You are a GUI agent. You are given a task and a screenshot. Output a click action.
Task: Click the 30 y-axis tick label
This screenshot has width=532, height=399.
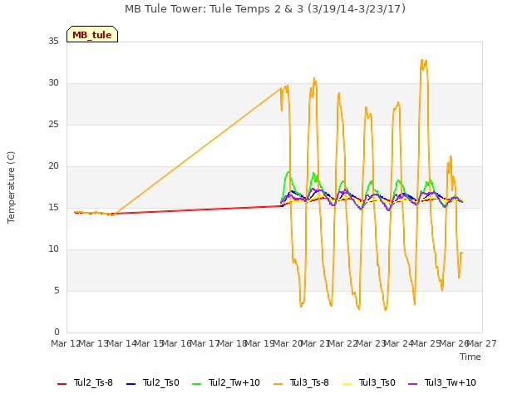point(53,83)
